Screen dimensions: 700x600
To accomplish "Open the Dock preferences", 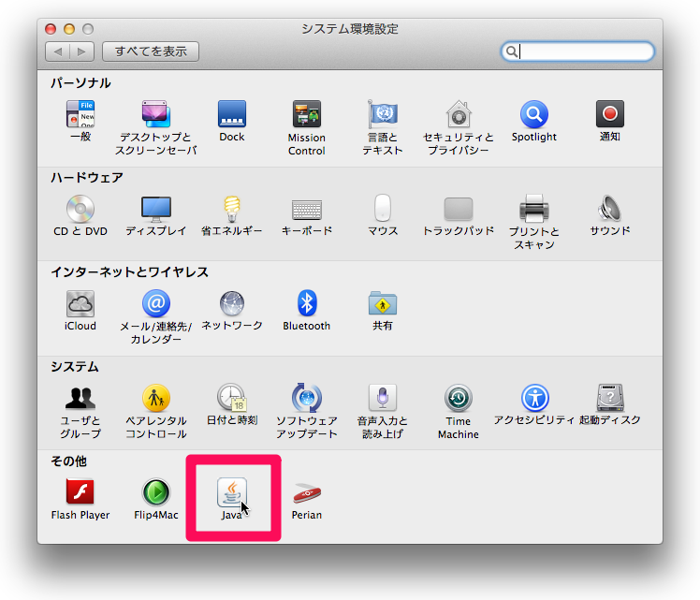I will 232,115.
